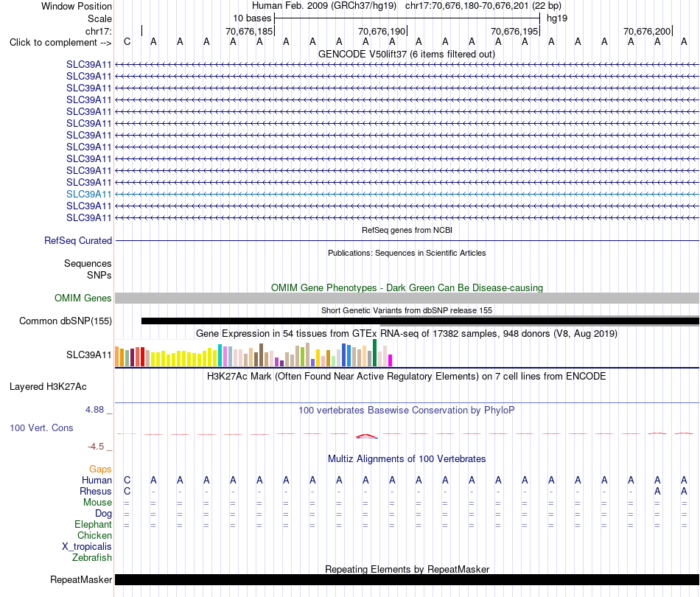Click the cyan GTEx expression bar

point(220,355)
